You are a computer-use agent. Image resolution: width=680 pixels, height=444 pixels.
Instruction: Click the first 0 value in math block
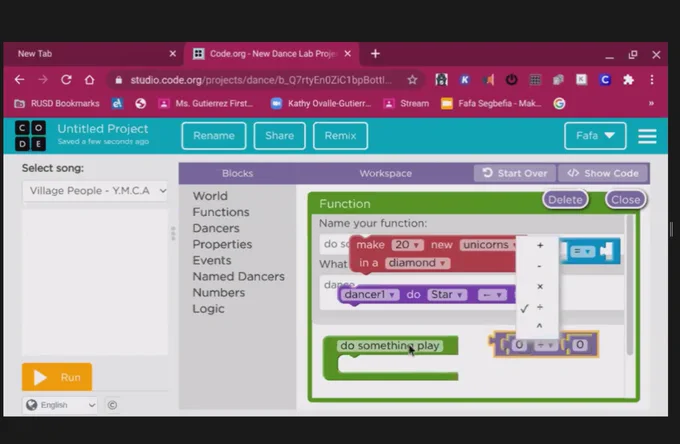click(519, 345)
